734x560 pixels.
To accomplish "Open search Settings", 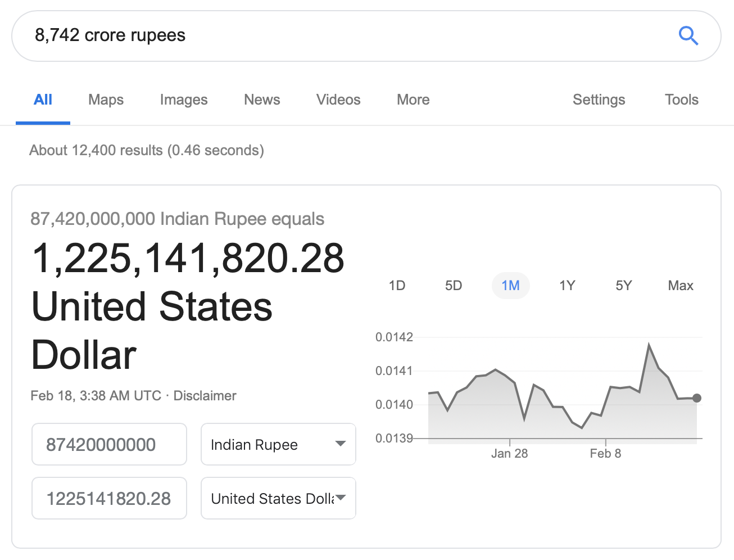I will point(599,100).
